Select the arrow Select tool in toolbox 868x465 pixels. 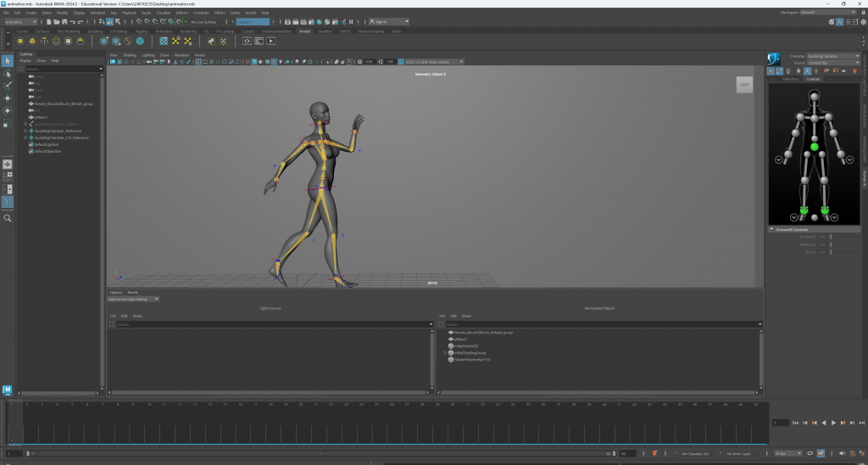coord(8,61)
